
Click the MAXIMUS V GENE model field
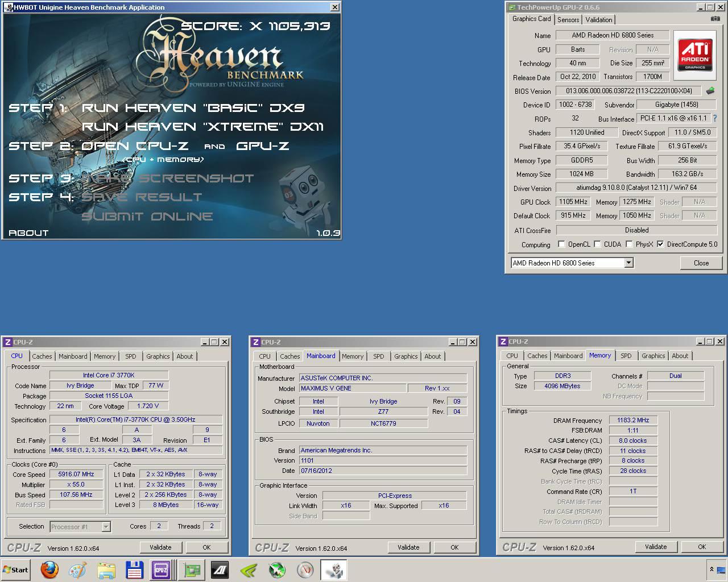tap(353, 388)
